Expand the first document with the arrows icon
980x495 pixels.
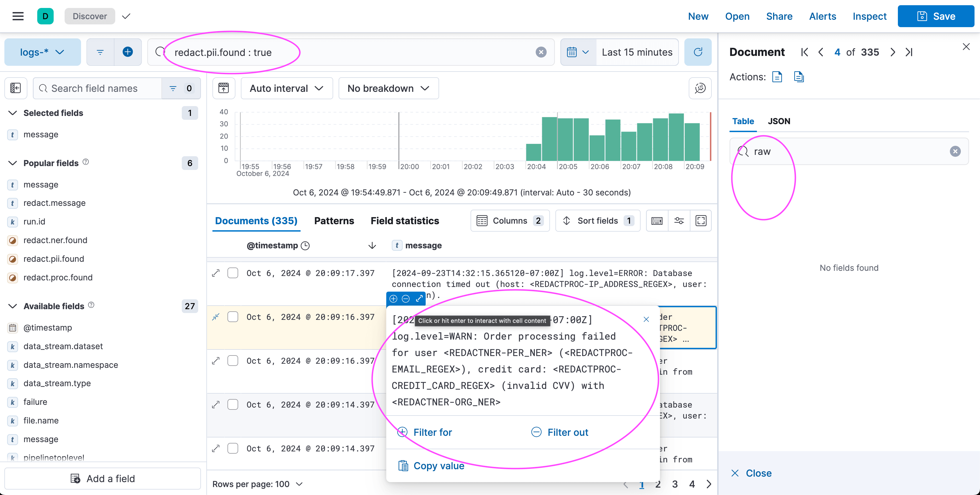[216, 273]
